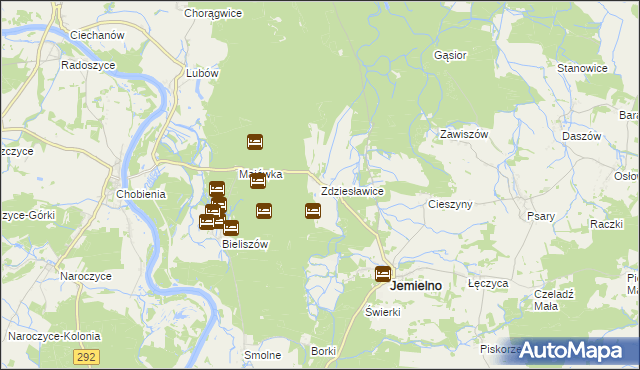Click the Cieszyny label

(450, 204)
